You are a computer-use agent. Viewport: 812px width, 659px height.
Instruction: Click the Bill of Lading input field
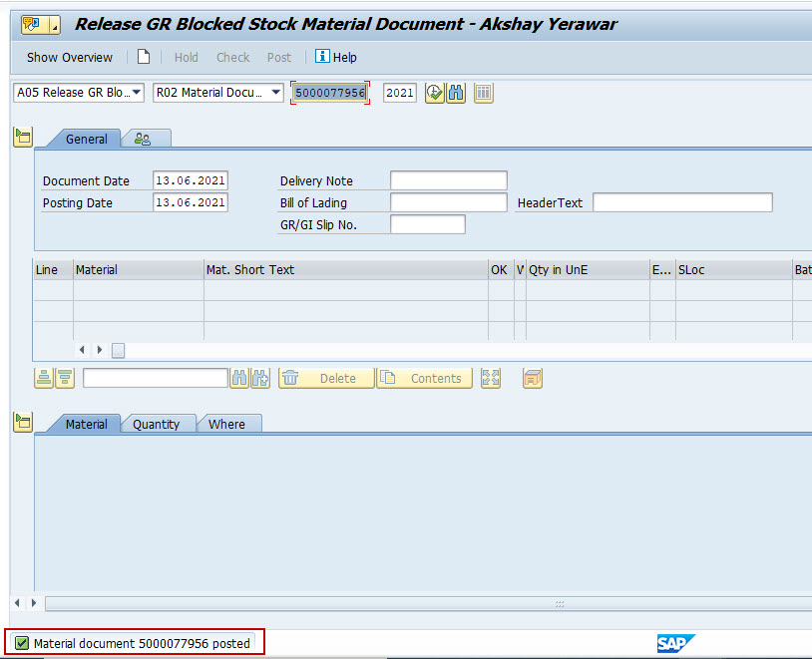pyautogui.click(x=449, y=202)
